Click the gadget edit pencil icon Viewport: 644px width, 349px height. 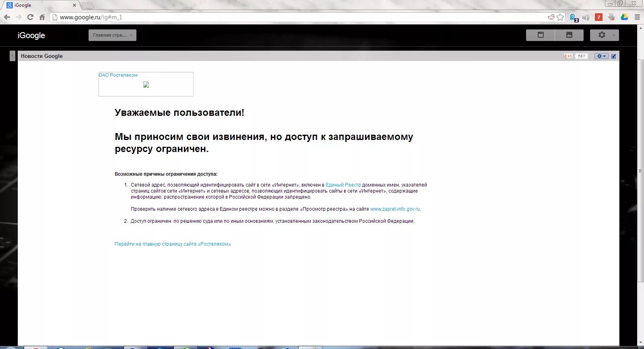click(614, 56)
